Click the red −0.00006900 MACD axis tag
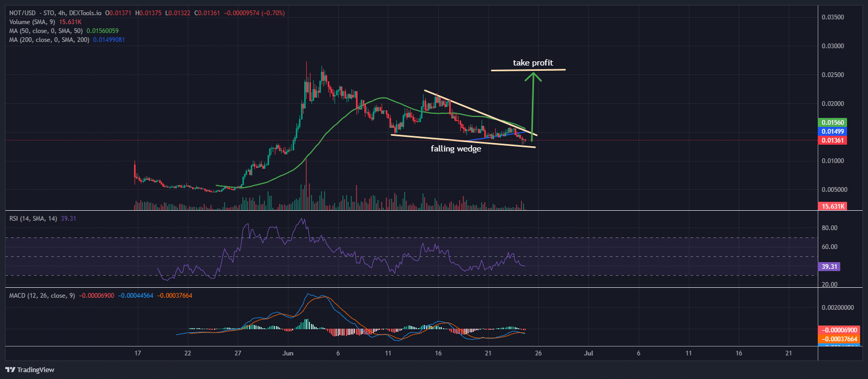Screen dimensions: 868x379 pos(840,330)
